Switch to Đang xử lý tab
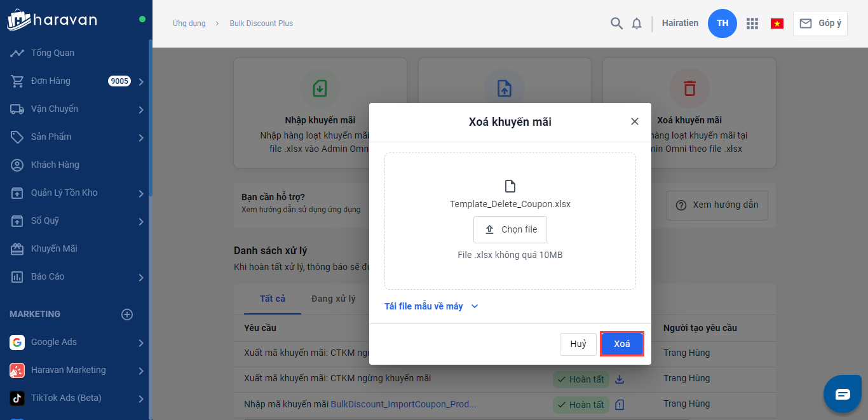 [x=334, y=299]
